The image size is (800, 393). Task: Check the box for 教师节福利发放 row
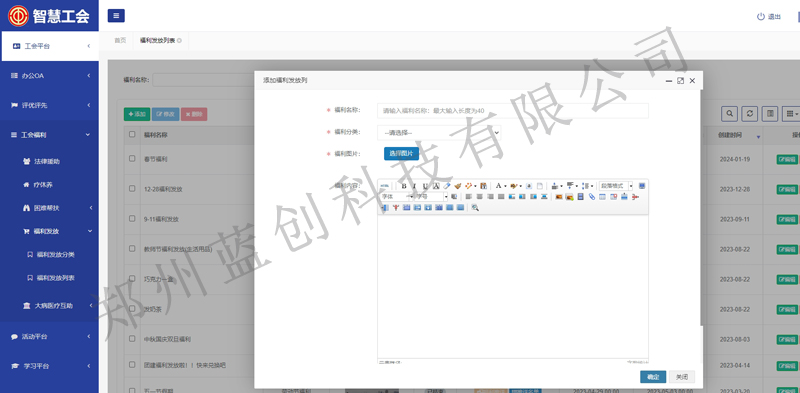click(x=132, y=249)
